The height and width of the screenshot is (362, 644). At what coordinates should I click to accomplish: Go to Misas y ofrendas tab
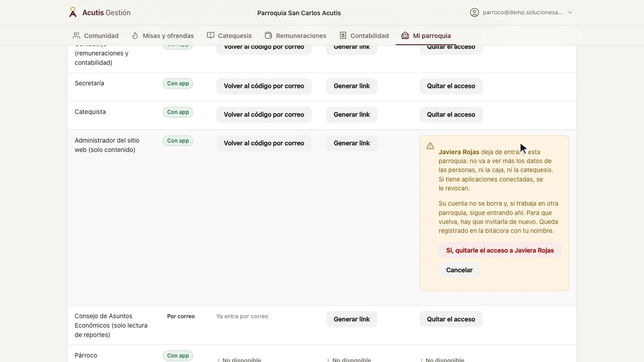163,35
